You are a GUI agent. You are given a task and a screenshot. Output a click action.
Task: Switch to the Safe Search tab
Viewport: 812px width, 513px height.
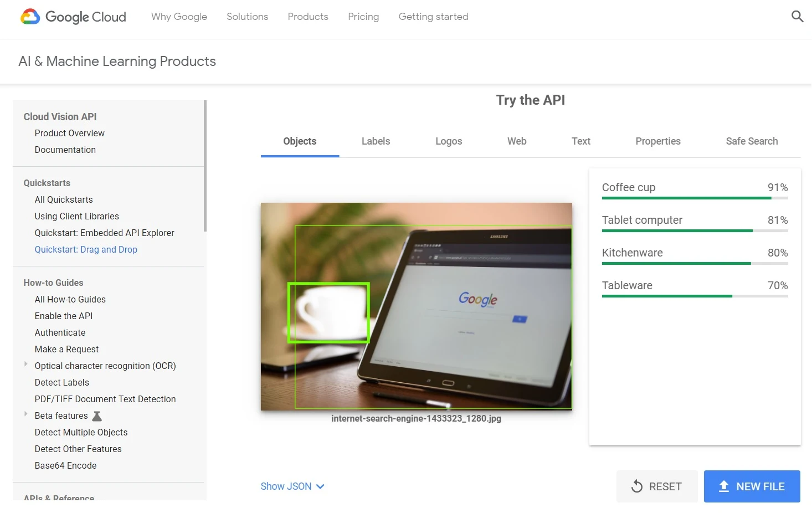pyautogui.click(x=752, y=141)
